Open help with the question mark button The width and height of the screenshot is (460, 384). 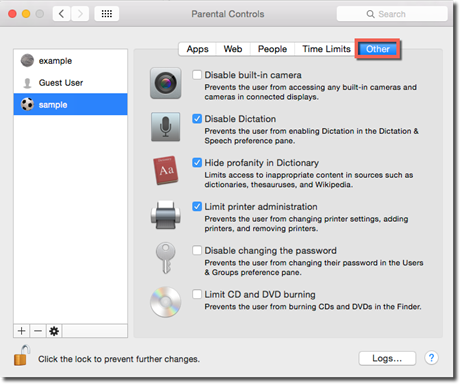click(x=431, y=358)
